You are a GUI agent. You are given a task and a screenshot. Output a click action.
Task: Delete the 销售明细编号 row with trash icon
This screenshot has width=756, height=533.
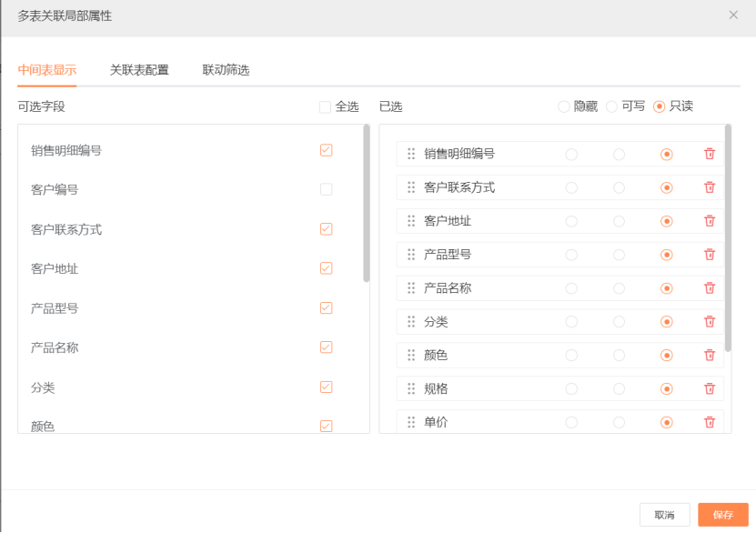710,155
